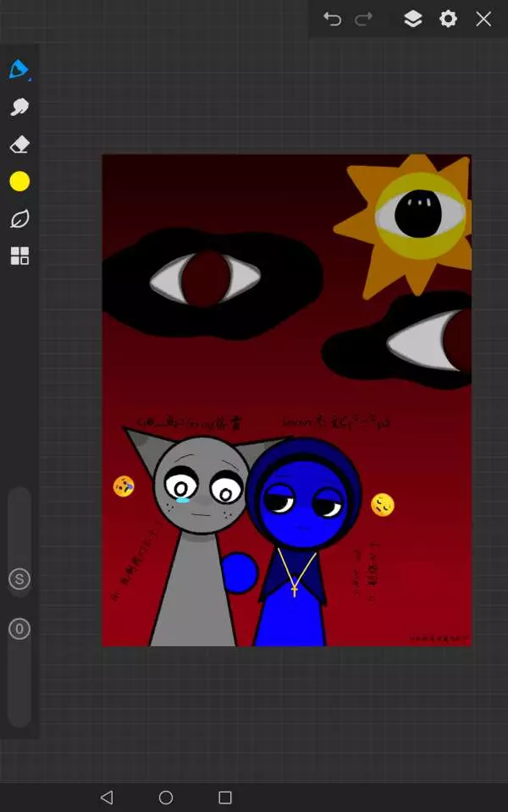Select the blue brush pen tool
This screenshot has width=508, height=812.
point(19,69)
